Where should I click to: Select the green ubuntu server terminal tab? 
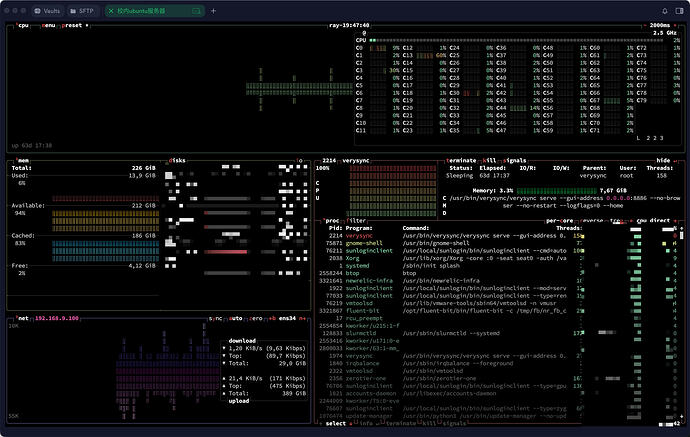tap(154, 11)
